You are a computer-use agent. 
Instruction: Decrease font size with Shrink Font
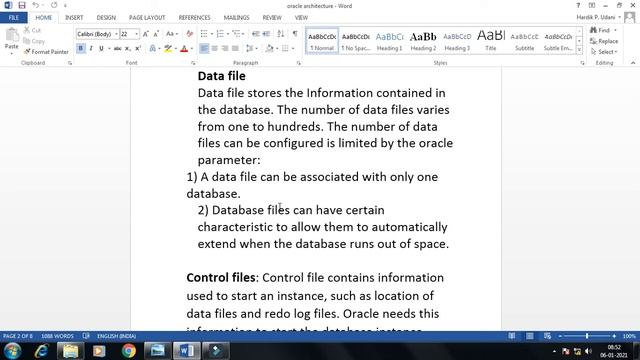click(x=156, y=34)
